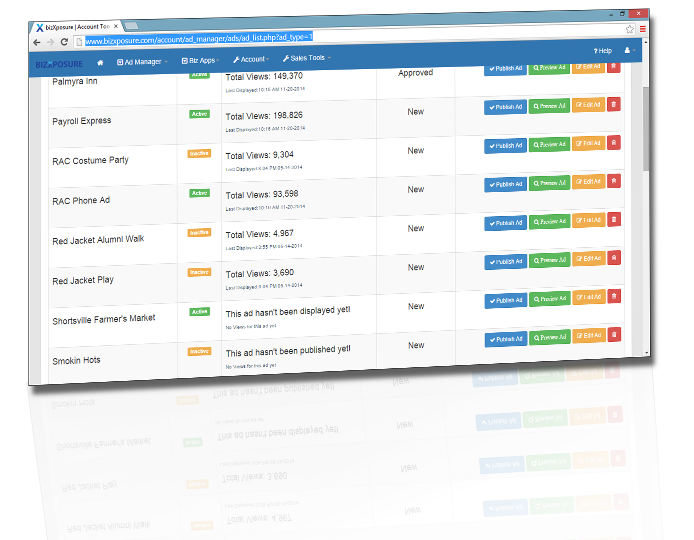Open the Chrome hamburger menu
The height and width of the screenshot is (540, 694).
(x=642, y=29)
